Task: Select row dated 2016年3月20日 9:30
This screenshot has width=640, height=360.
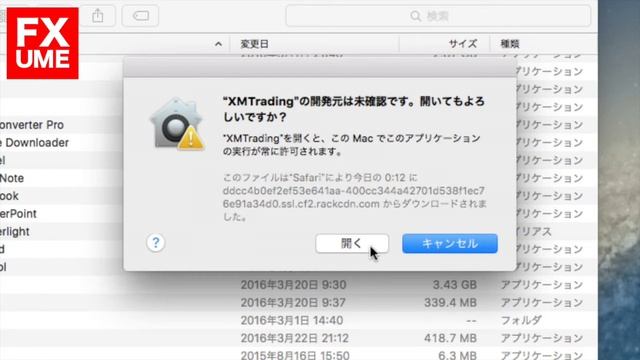Action: [x=299, y=285]
